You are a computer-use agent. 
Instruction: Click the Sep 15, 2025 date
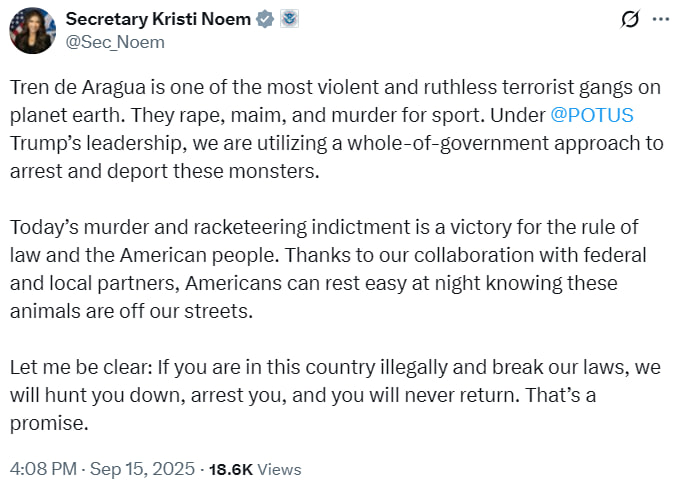point(142,469)
